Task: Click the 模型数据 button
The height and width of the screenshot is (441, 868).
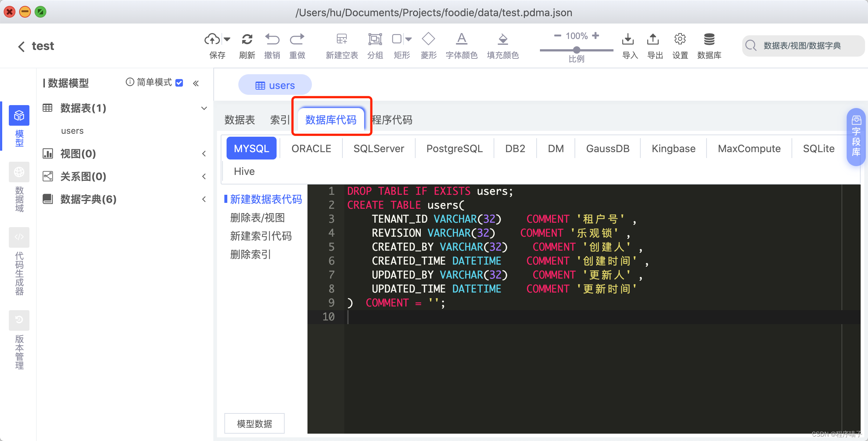Action: (254, 424)
